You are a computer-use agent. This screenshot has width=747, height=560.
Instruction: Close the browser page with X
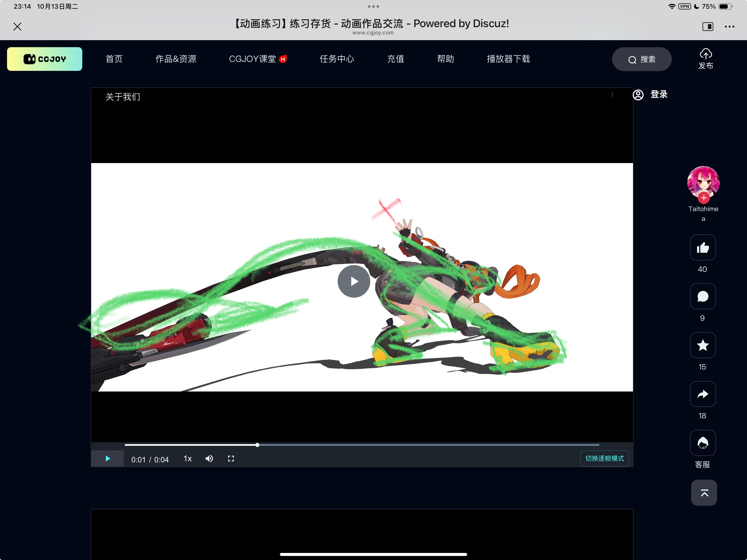click(18, 27)
